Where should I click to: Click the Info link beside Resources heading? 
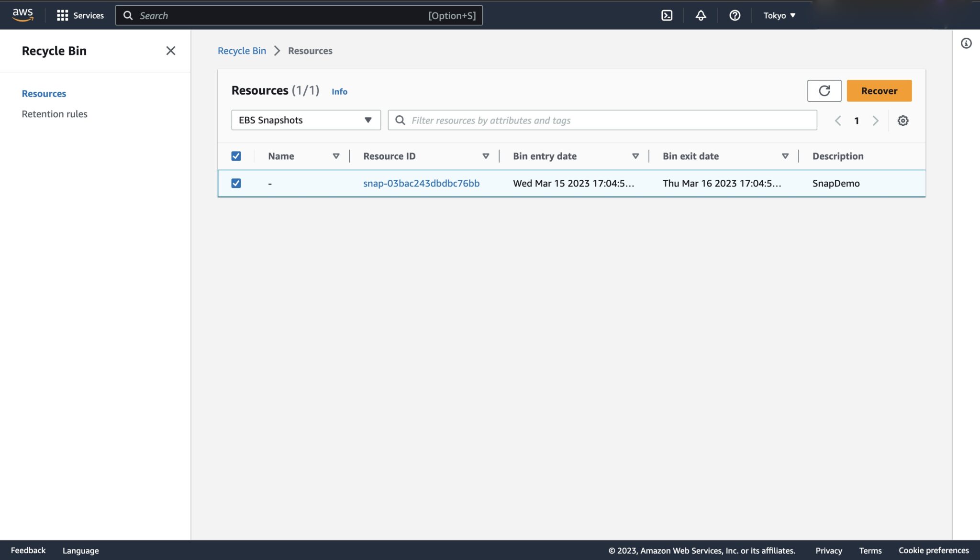point(339,91)
